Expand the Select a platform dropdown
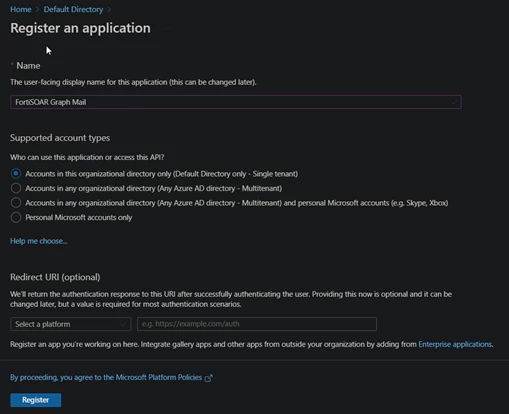 (71, 324)
